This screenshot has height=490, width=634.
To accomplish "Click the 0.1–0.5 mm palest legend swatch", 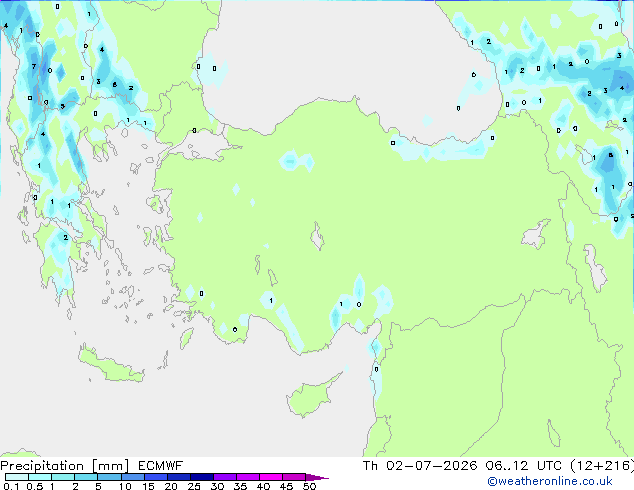I will pyautogui.click(x=17, y=477).
